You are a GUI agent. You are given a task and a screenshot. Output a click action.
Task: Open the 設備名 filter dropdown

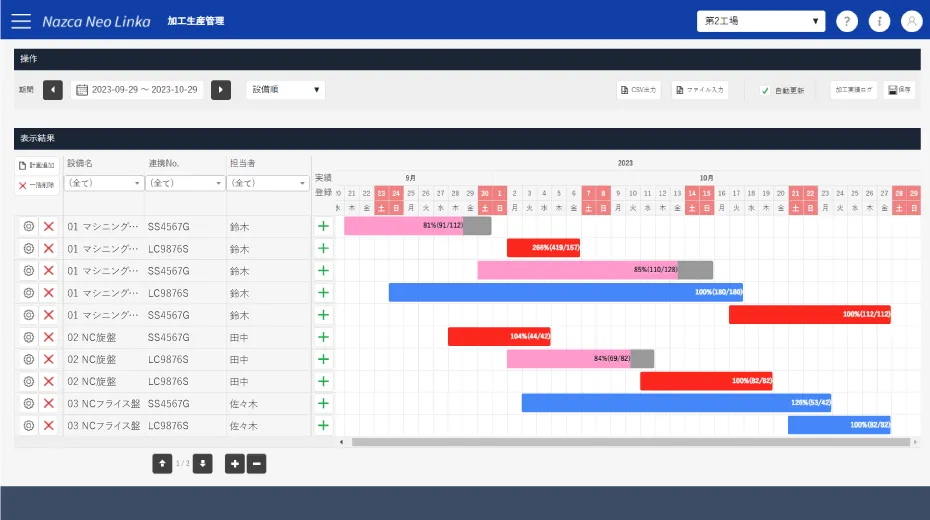(104, 183)
